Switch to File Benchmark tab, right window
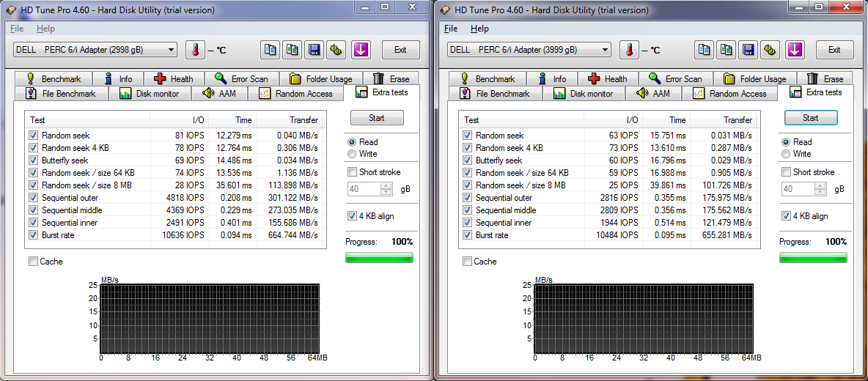 point(495,94)
